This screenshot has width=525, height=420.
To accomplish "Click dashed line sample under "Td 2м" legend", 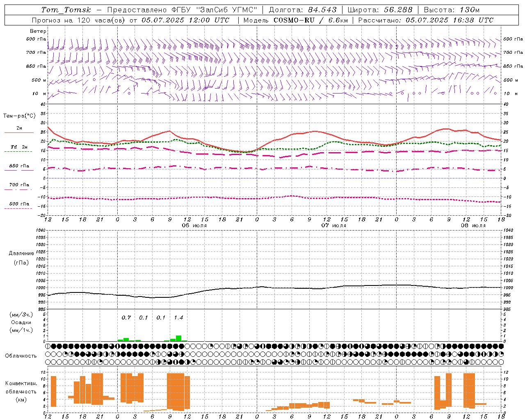I will [18, 152].
